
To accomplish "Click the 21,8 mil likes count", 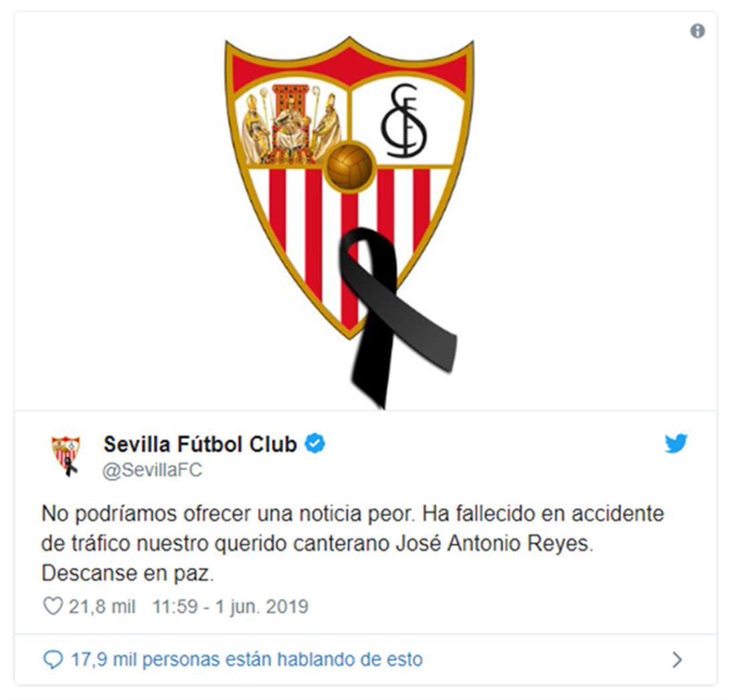I will click(x=102, y=606).
